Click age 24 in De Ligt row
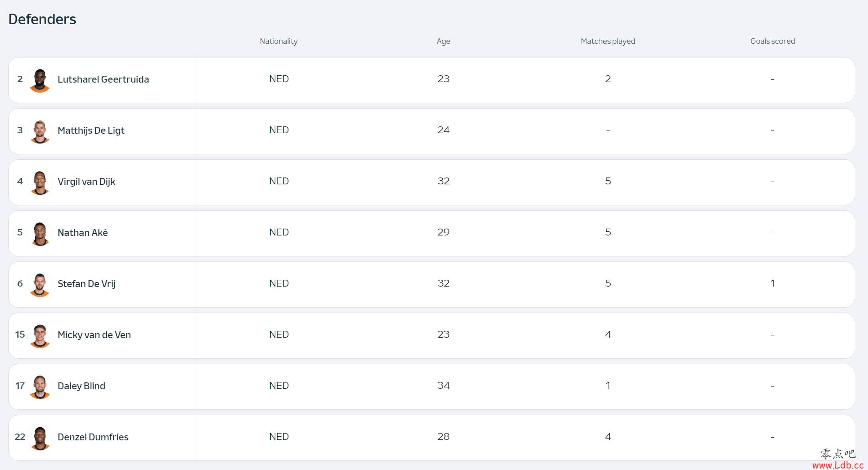 tap(444, 130)
